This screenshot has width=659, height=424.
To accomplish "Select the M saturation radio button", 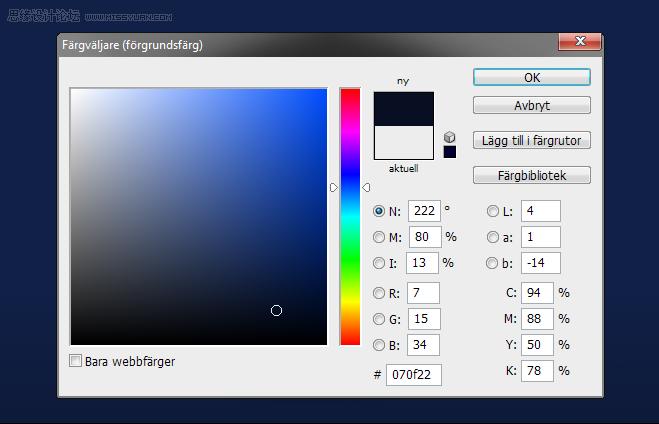I will coord(379,237).
